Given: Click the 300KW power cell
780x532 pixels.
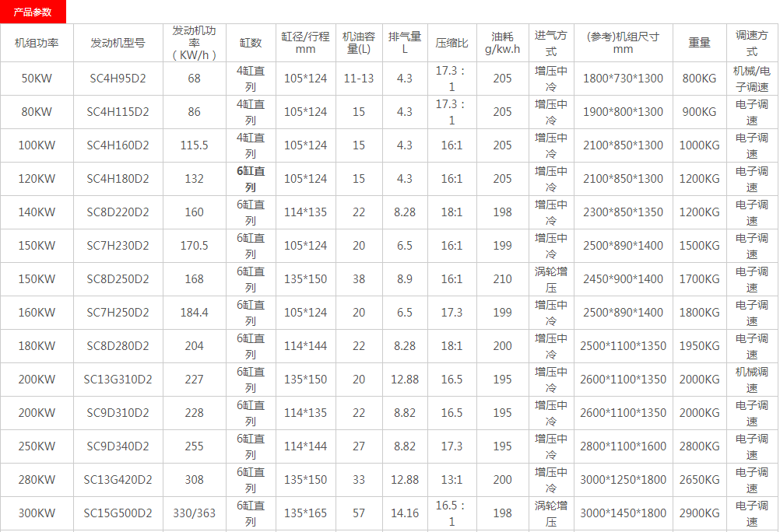Looking at the screenshot, I should (37, 513).
